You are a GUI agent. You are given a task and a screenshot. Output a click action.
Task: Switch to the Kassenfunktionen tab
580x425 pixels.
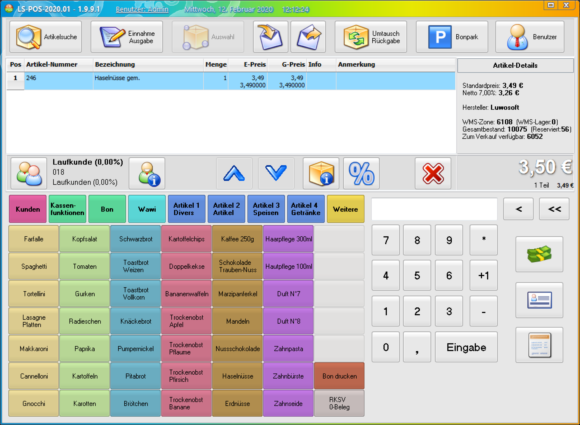[x=67, y=209]
